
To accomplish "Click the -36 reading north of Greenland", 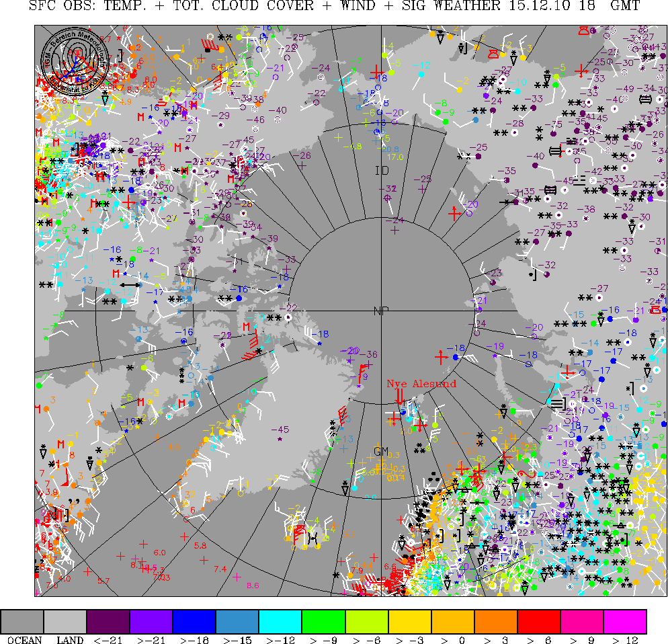I will pos(368,354).
